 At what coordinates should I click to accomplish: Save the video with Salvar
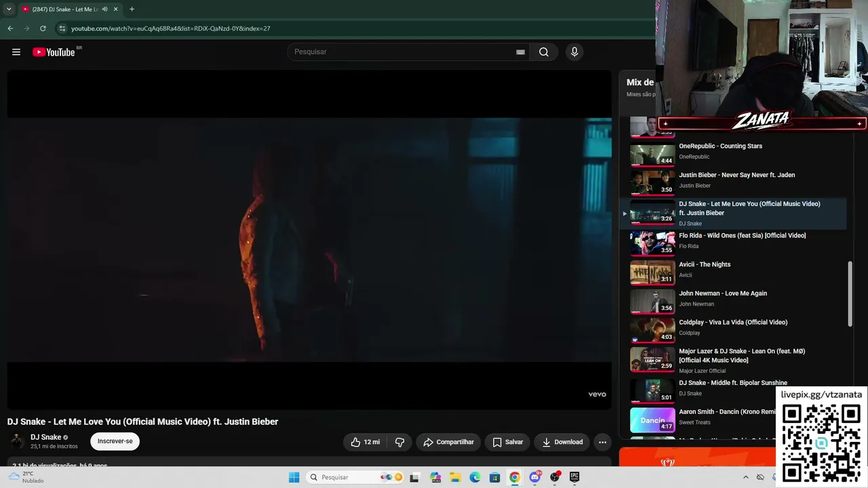(507, 442)
